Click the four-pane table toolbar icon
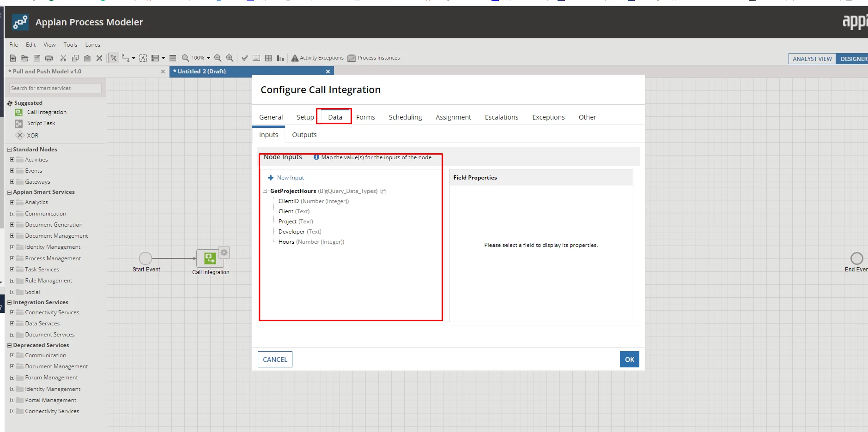Viewport: 868px width, 432px height. point(268,58)
